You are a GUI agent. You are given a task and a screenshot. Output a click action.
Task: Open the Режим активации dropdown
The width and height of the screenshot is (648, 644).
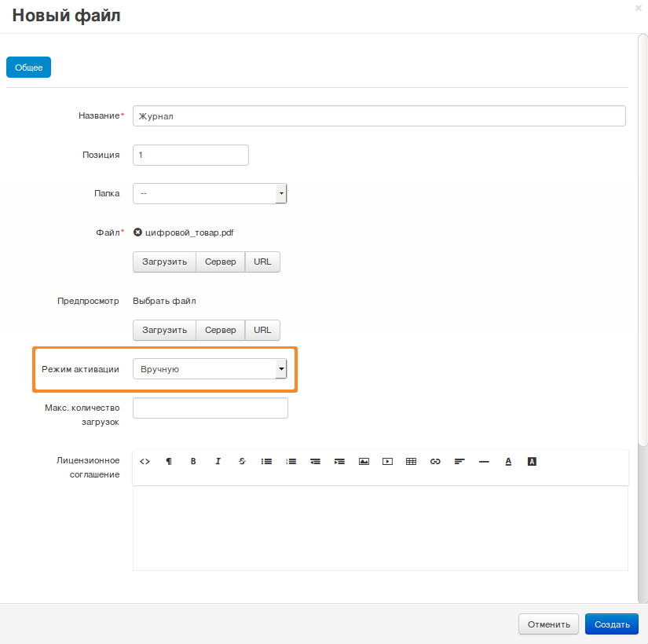tap(210, 369)
